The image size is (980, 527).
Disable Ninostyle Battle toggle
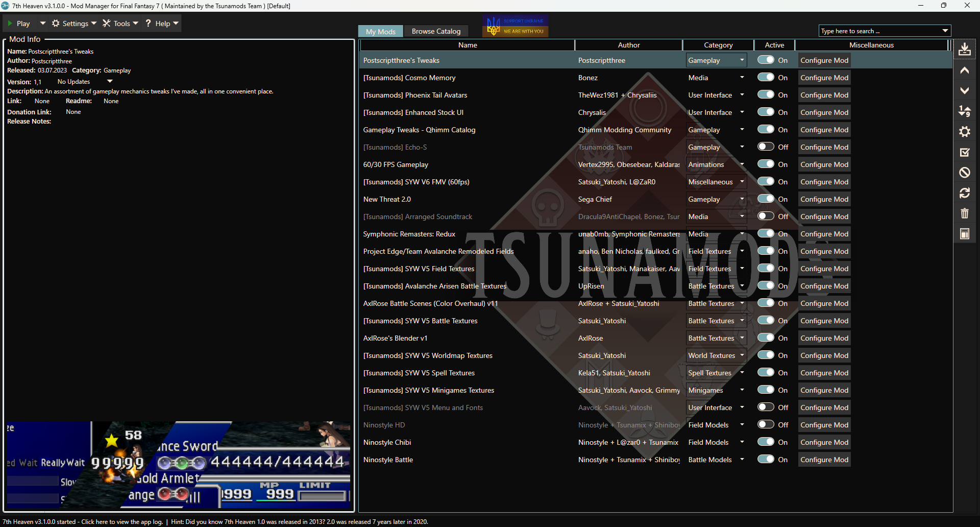point(766,459)
